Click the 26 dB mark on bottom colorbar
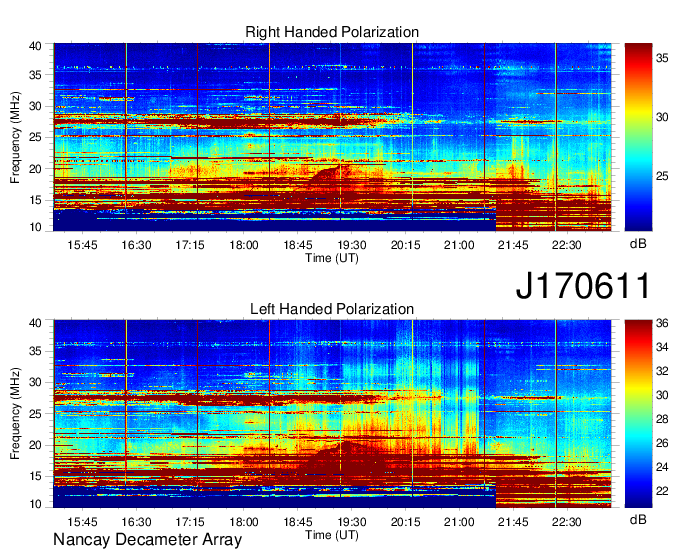This screenshot has width=680, height=552. (662, 443)
